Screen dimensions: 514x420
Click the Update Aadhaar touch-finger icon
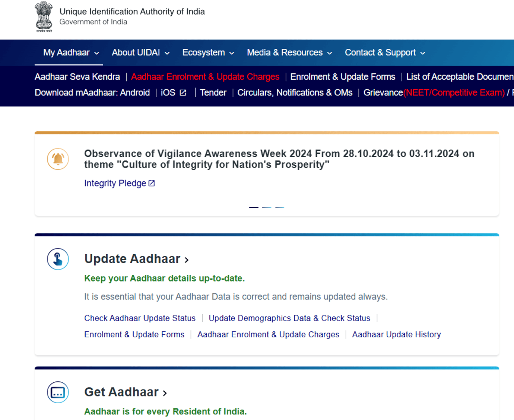coord(58,259)
